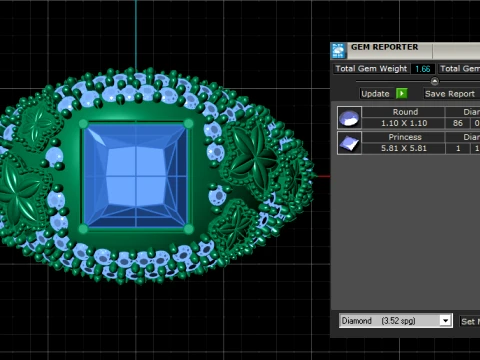Click the Round quantity cell showing 86
Viewport: 480px width, 360px height.
point(458,123)
